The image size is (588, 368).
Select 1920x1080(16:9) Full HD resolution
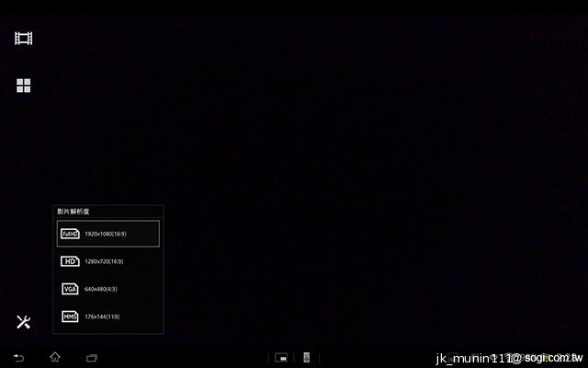point(108,234)
